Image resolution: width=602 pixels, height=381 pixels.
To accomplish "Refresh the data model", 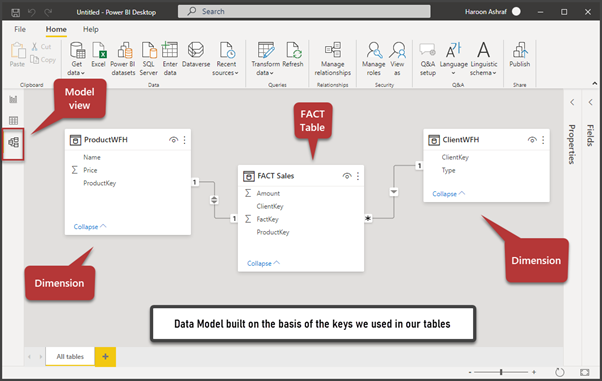I will click(293, 55).
